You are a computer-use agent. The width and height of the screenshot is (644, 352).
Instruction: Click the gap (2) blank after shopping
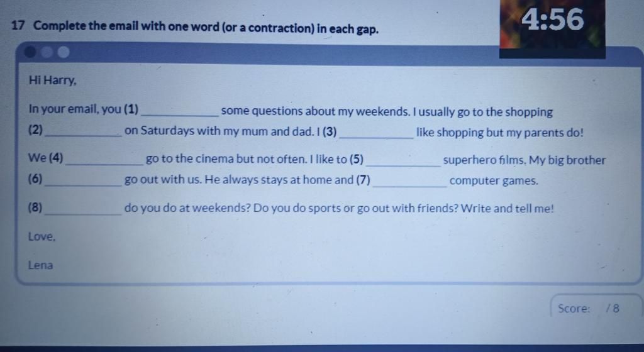tap(84, 131)
